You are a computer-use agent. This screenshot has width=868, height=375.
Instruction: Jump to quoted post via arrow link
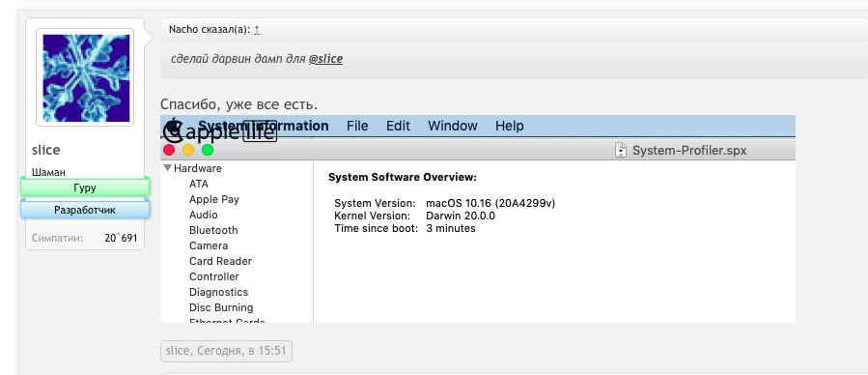click(257, 30)
